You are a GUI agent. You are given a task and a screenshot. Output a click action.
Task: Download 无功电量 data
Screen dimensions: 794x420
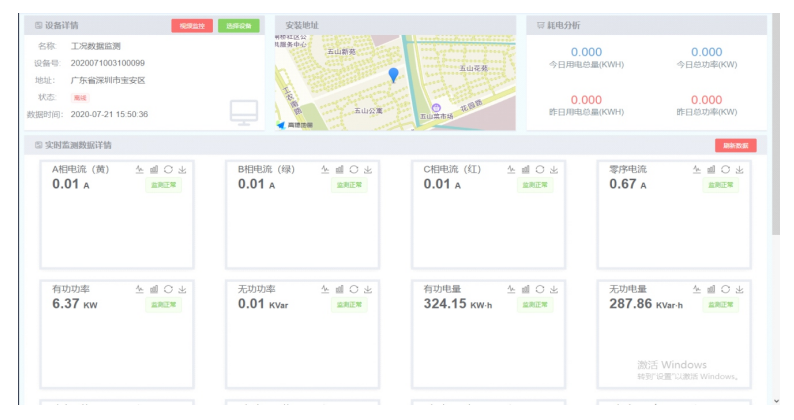(x=740, y=289)
